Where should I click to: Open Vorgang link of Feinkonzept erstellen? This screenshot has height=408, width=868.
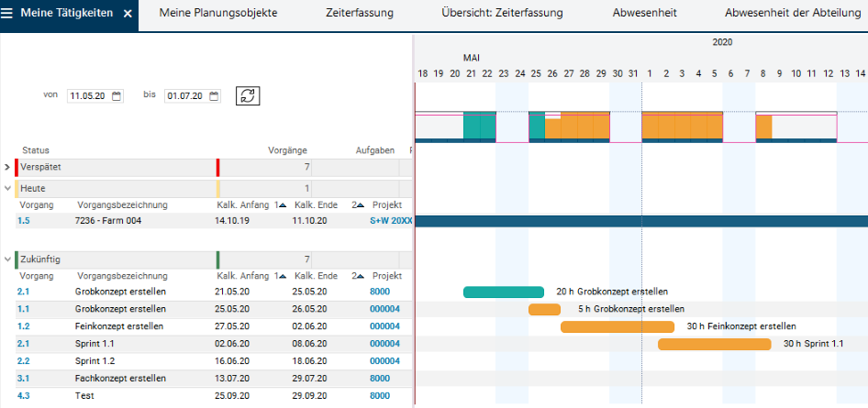pyautogui.click(x=23, y=326)
